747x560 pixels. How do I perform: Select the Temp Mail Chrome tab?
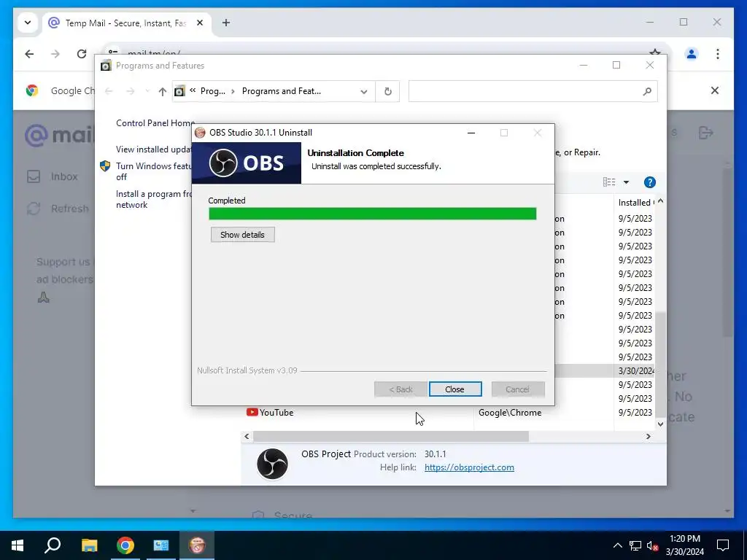(x=125, y=23)
